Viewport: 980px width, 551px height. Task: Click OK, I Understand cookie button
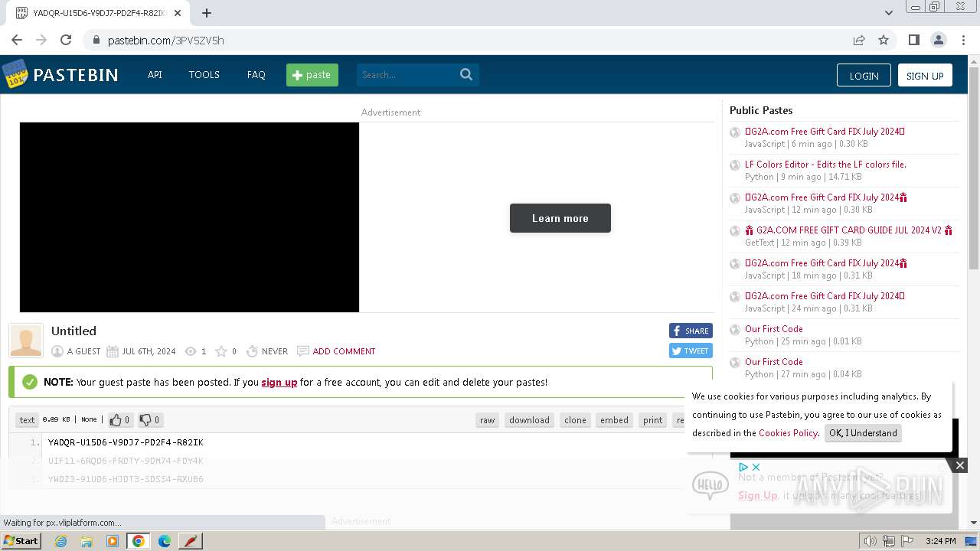(863, 433)
